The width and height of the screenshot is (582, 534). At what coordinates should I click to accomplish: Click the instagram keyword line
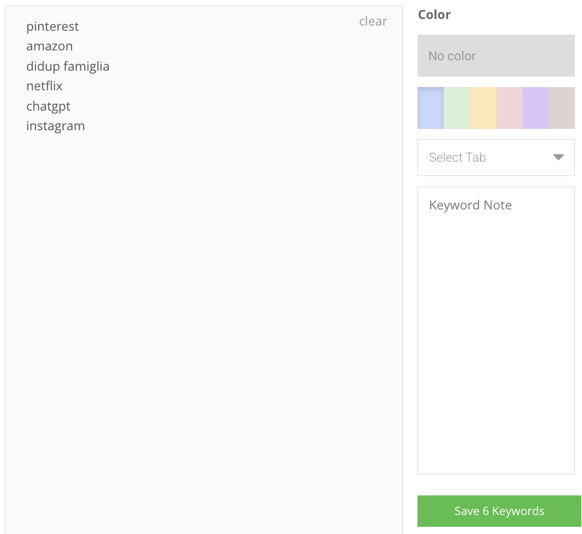55,126
